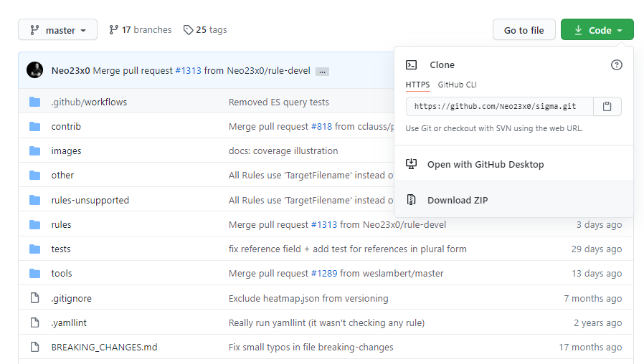Open #818 pull request link in contrib row
The height and width of the screenshot is (364, 644).
(x=321, y=126)
